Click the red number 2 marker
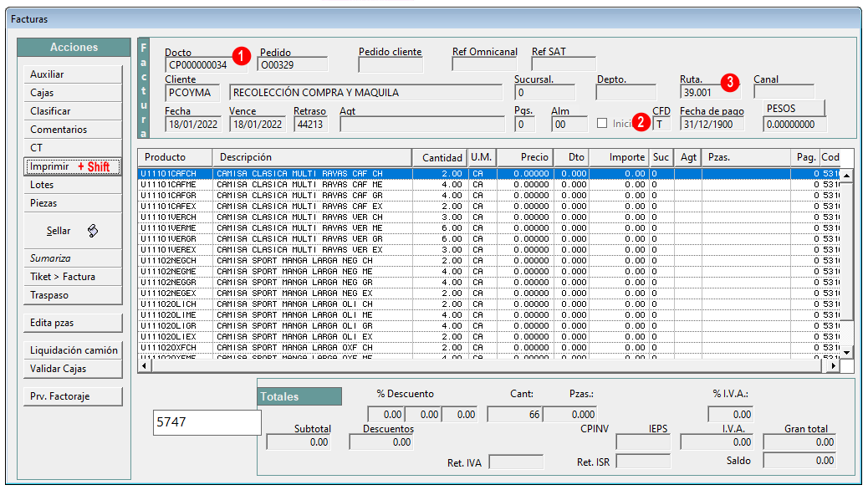Screen dimensions: 868x490 pyautogui.click(x=641, y=122)
